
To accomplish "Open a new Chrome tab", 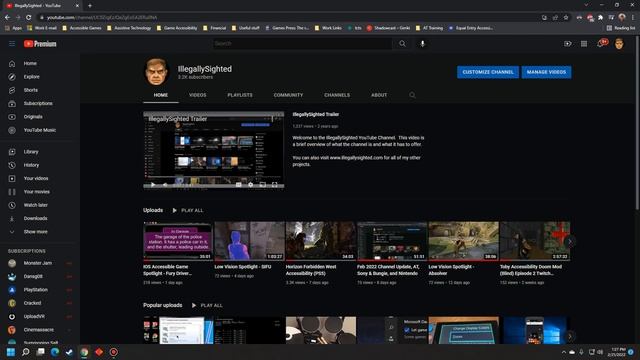I will click(90, 6).
